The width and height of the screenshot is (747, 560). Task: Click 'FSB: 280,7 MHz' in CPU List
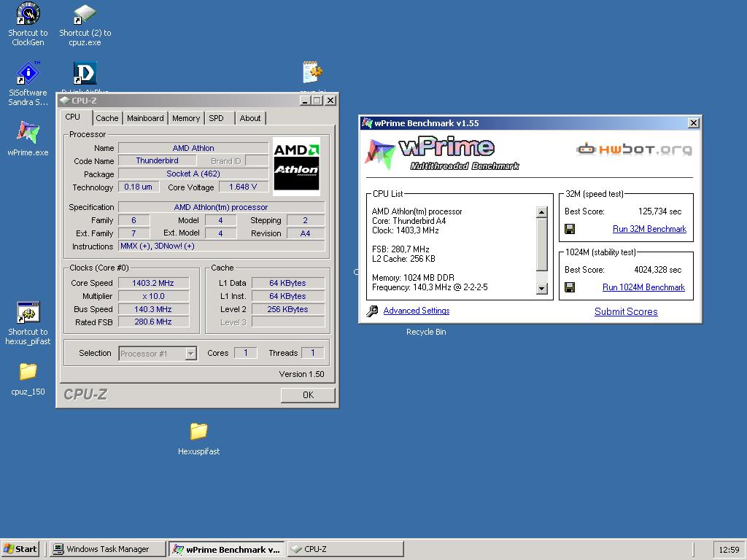click(x=400, y=249)
